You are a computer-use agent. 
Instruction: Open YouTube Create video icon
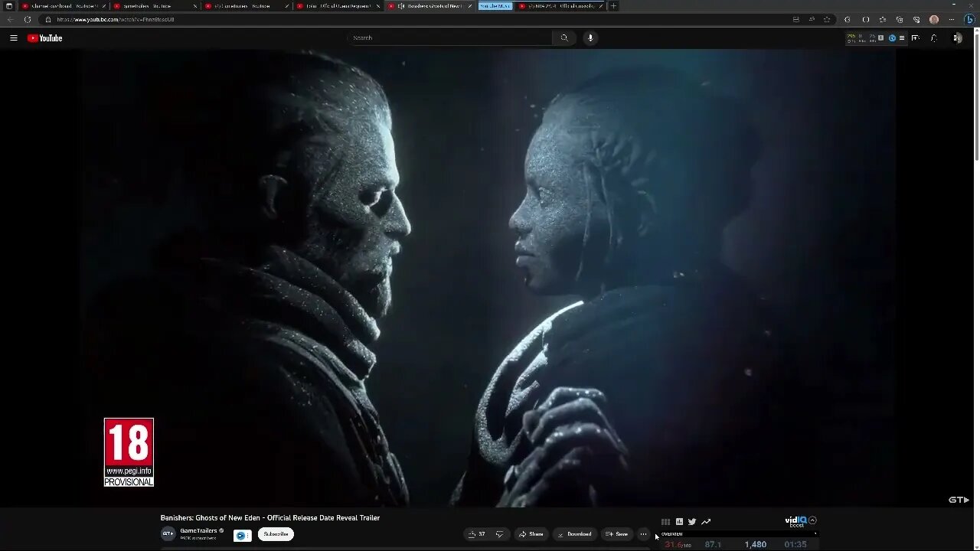coord(915,37)
